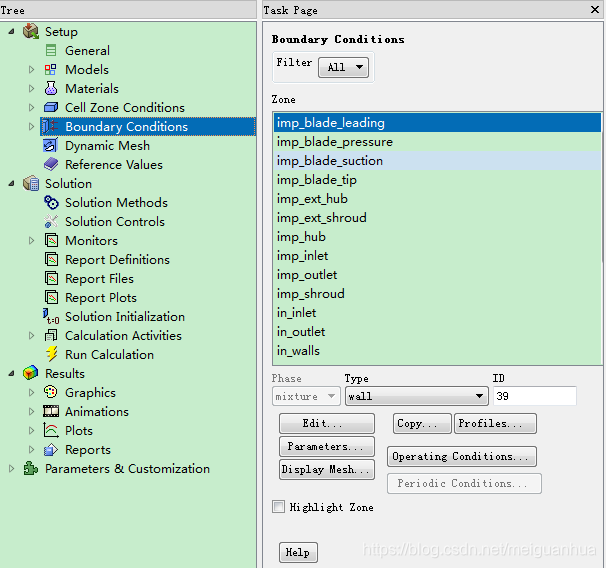This screenshot has height=568, width=606.
Task: Select Report Definitions in the tree
Action: click(117, 260)
